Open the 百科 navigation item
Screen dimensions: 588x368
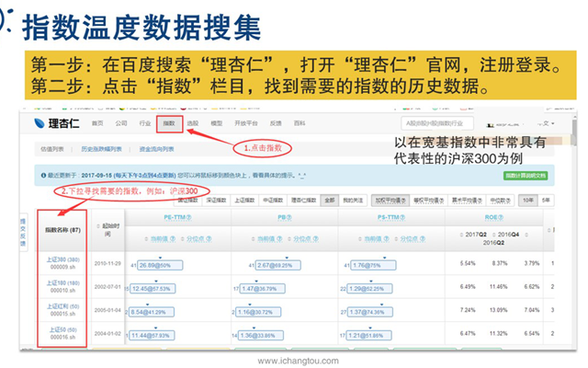click(x=300, y=123)
